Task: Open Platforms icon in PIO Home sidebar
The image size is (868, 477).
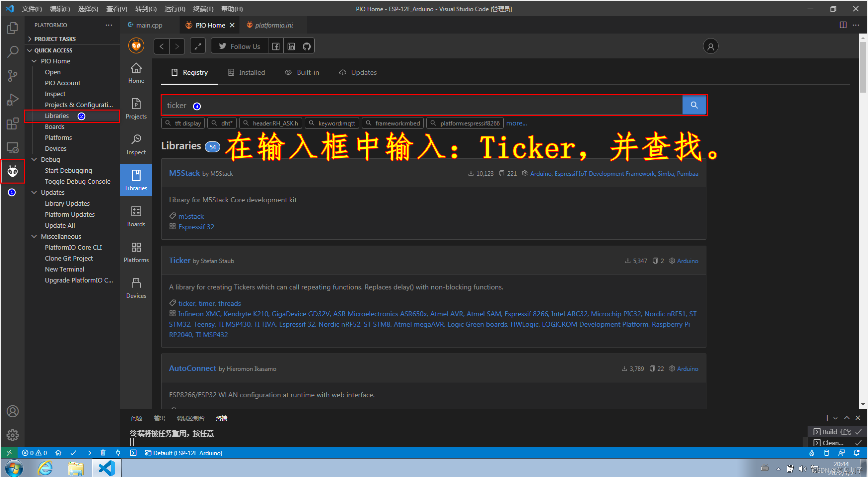Action: (x=136, y=252)
